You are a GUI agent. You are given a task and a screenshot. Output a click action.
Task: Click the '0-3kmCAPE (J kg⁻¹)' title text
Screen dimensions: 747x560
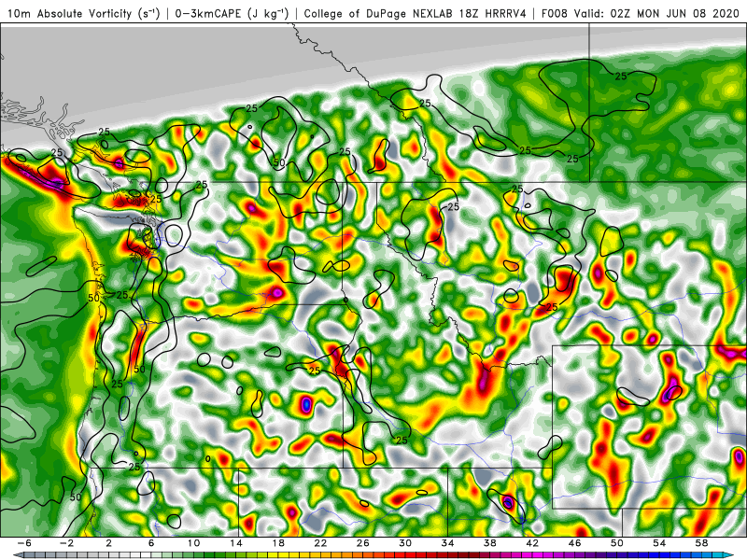tap(232, 13)
